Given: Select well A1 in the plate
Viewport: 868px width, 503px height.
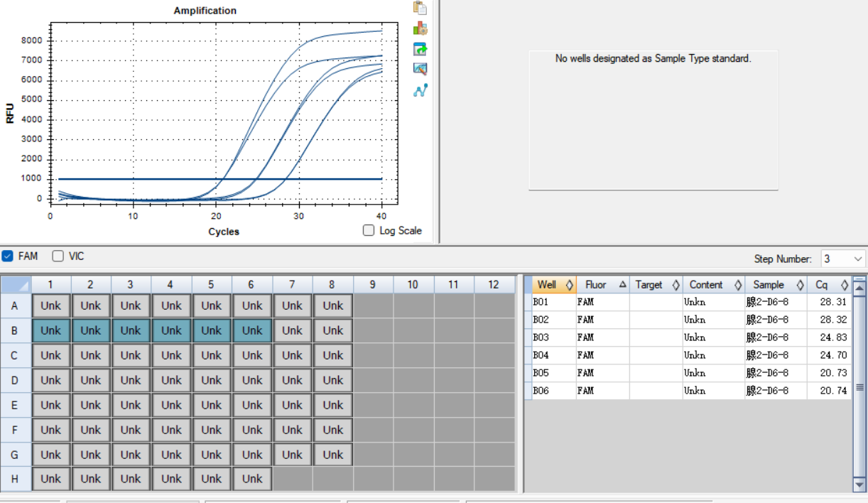Looking at the screenshot, I should [50, 305].
